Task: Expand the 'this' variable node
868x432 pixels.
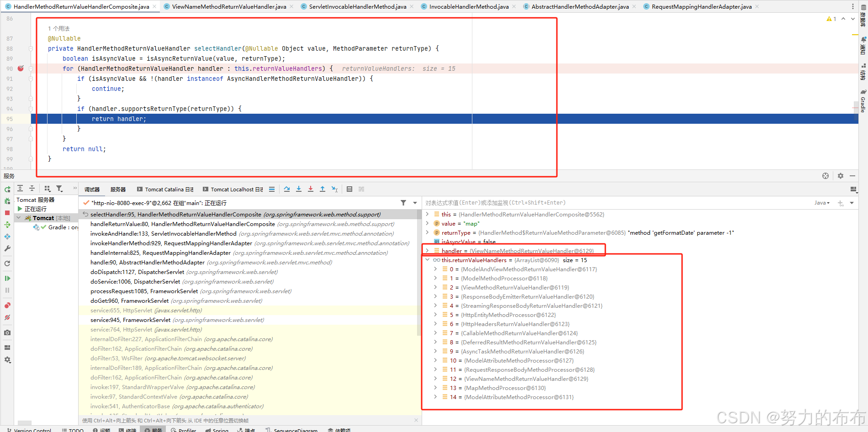Action: [427, 214]
